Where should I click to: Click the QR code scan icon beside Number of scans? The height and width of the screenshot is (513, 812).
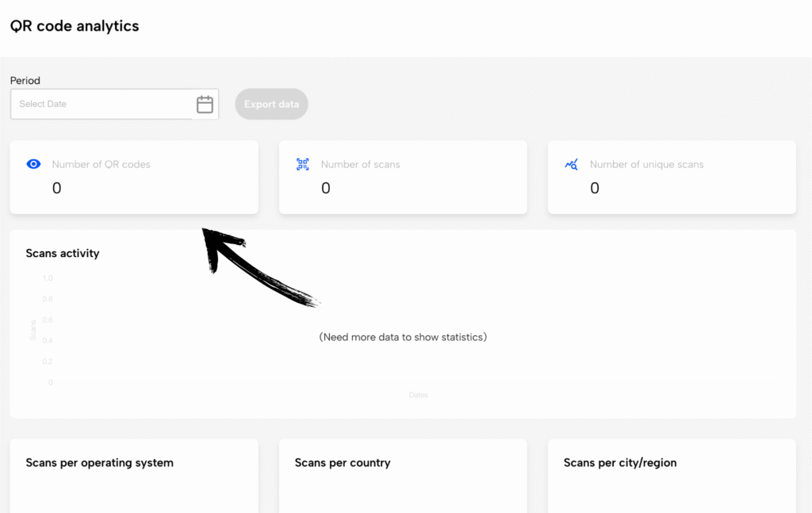tap(302, 164)
